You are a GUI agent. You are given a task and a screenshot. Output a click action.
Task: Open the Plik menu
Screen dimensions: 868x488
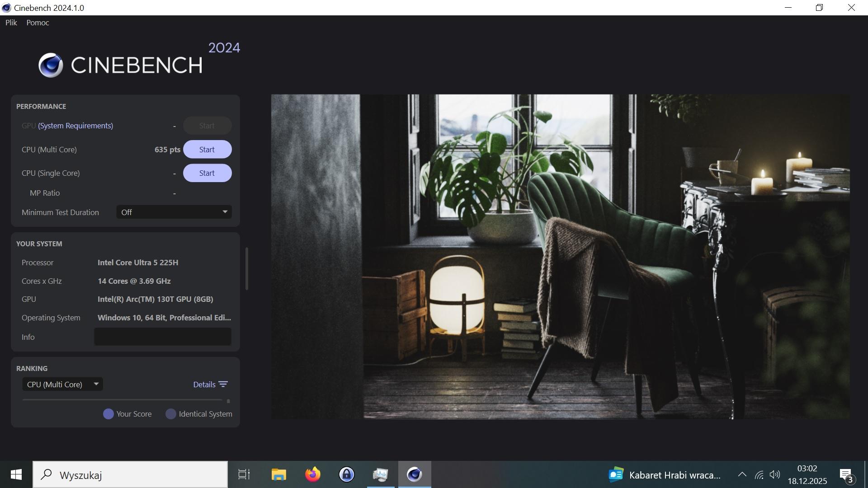coord(11,23)
